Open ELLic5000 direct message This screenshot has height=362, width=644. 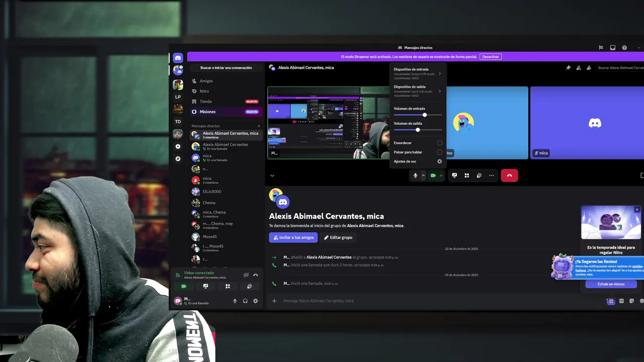pyautogui.click(x=226, y=192)
